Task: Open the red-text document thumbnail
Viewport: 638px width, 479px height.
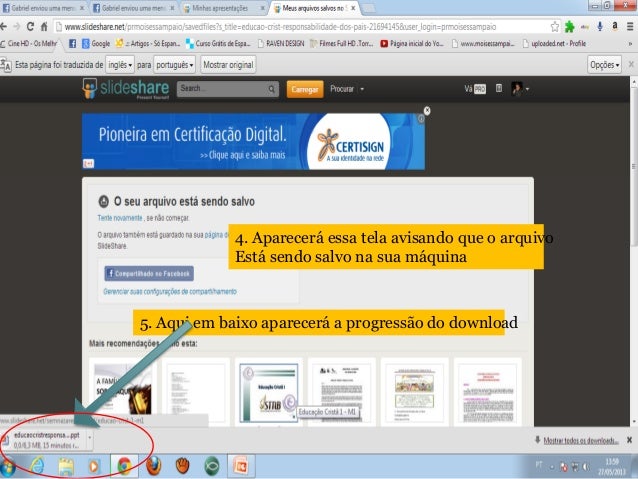Action: coord(488,393)
